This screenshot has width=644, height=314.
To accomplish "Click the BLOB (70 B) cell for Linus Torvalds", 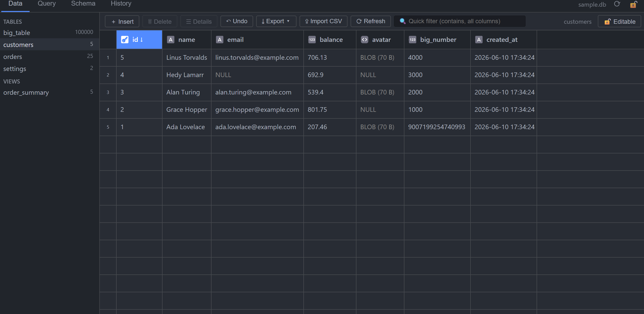I will pyautogui.click(x=380, y=58).
